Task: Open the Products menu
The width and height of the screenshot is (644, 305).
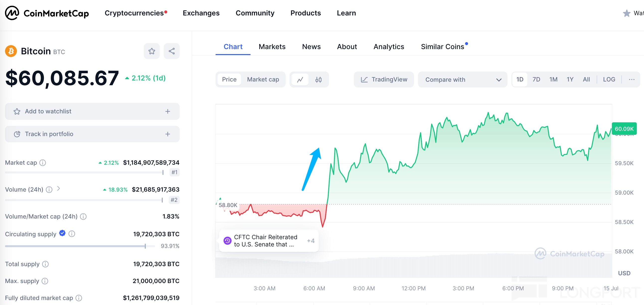Action: [x=306, y=13]
